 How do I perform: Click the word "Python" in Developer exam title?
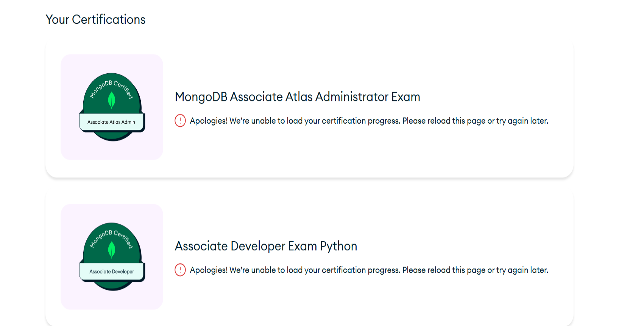click(338, 246)
